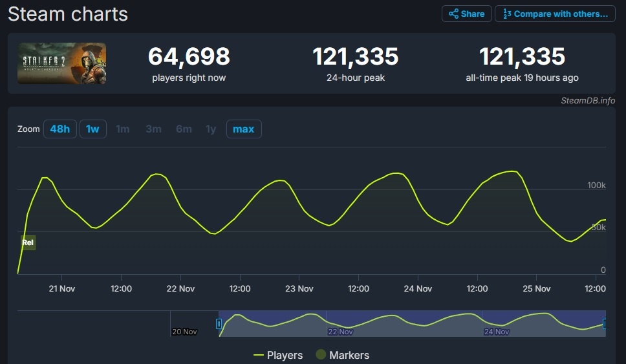Image resolution: width=626 pixels, height=364 pixels.
Task: Select the 3m zoom range
Action: pos(153,129)
